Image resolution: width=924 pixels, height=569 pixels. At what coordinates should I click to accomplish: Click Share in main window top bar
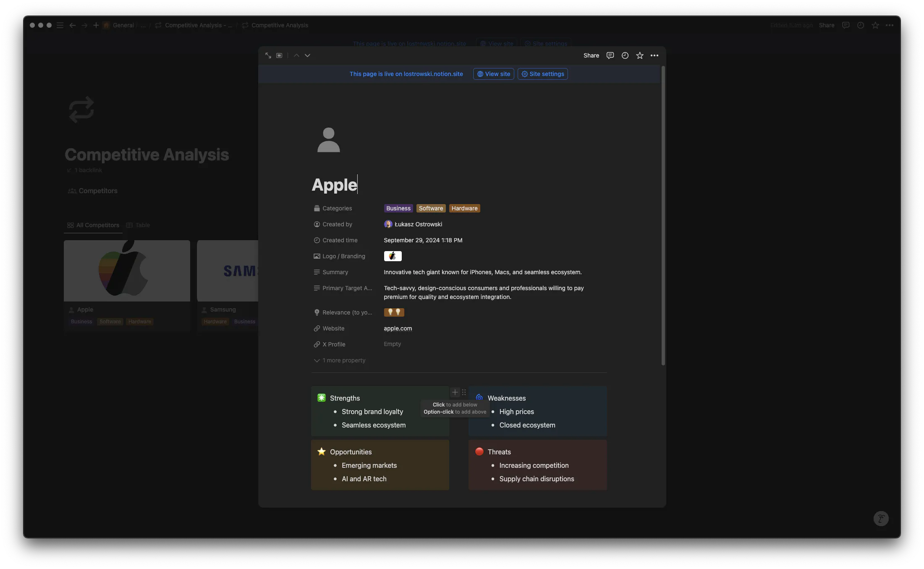coord(826,25)
